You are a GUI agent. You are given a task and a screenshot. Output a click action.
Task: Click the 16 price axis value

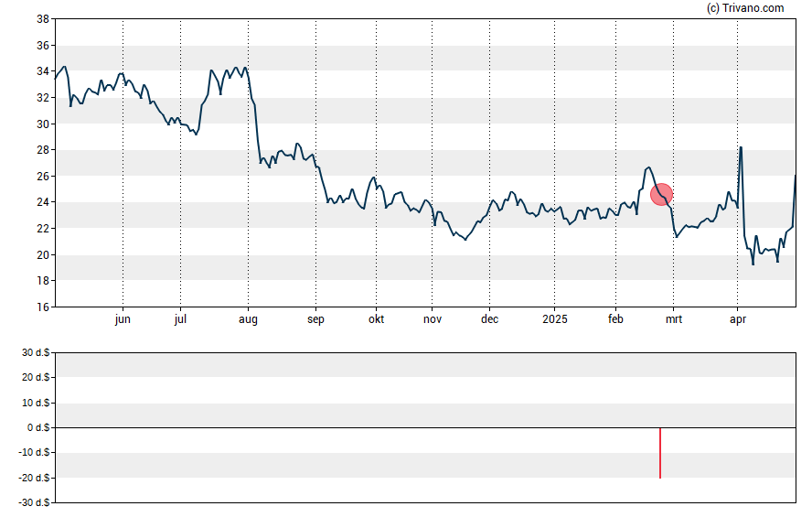coord(43,307)
